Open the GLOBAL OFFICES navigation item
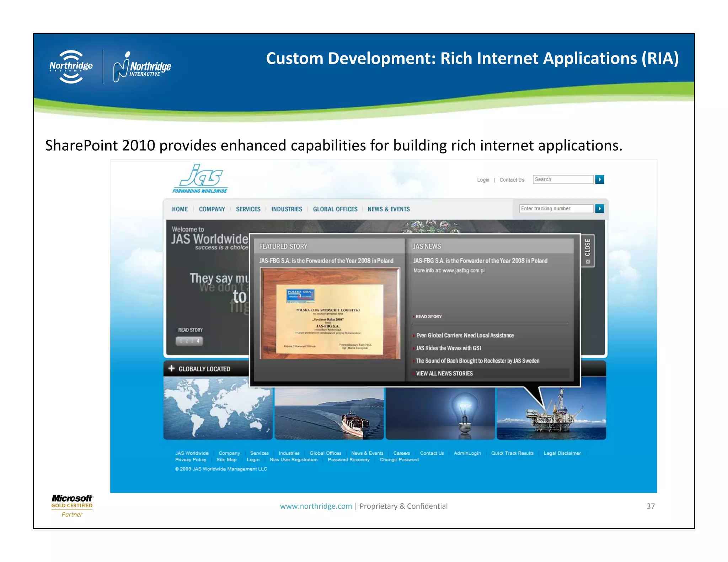 [x=335, y=209]
